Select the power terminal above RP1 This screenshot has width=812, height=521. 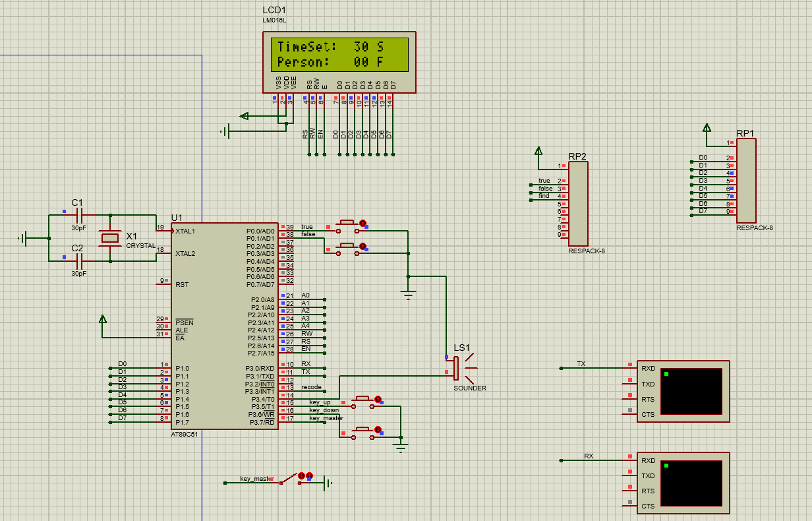707,128
